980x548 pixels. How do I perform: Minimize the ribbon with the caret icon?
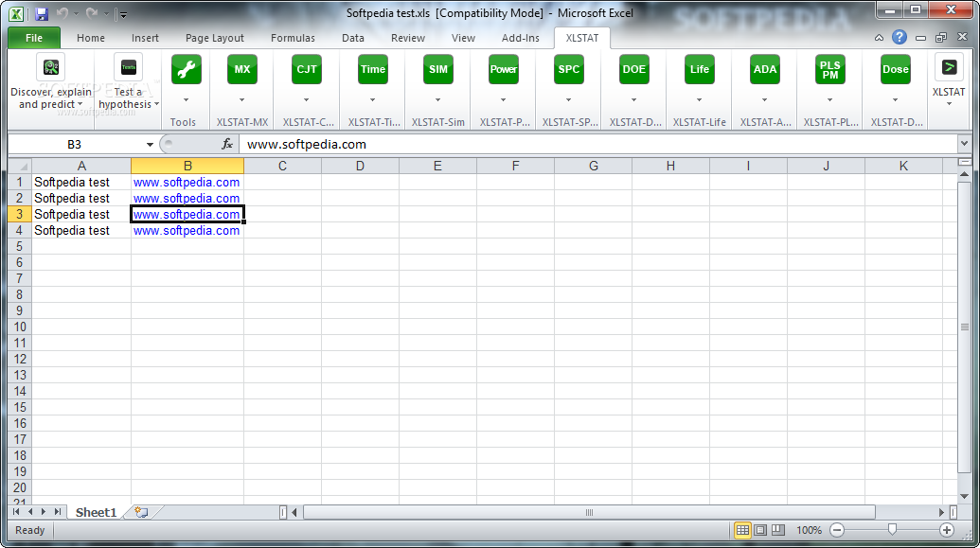click(879, 38)
